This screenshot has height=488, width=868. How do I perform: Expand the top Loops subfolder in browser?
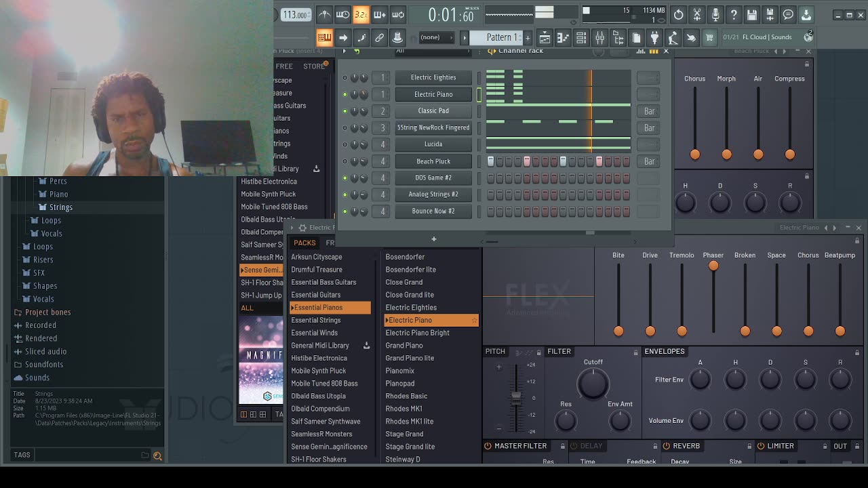(51, 220)
